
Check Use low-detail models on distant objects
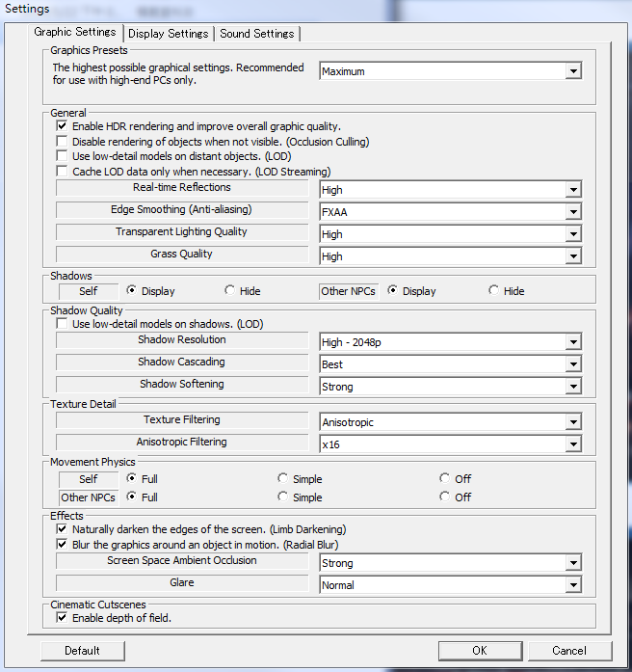click(62, 156)
